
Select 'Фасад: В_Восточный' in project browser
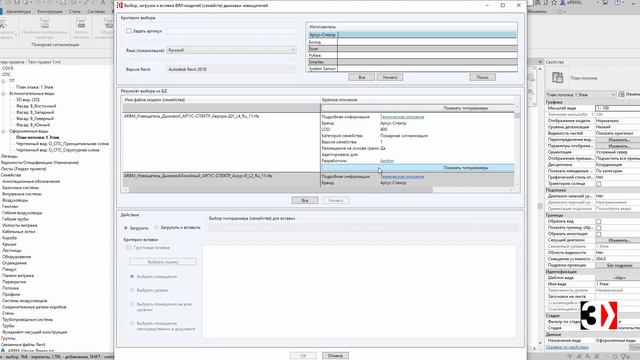pyautogui.click(x=36, y=106)
